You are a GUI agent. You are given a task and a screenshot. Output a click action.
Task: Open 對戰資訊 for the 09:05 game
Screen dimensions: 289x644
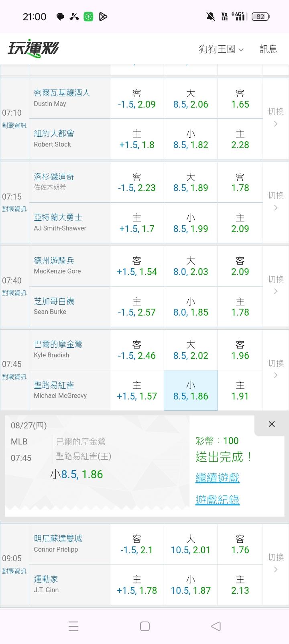pyautogui.click(x=14, y=571)
